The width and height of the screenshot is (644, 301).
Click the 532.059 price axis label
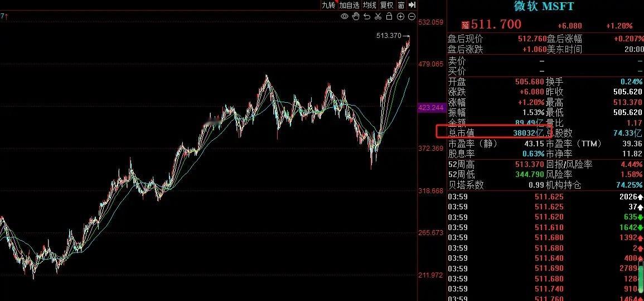tap(431, 22)
